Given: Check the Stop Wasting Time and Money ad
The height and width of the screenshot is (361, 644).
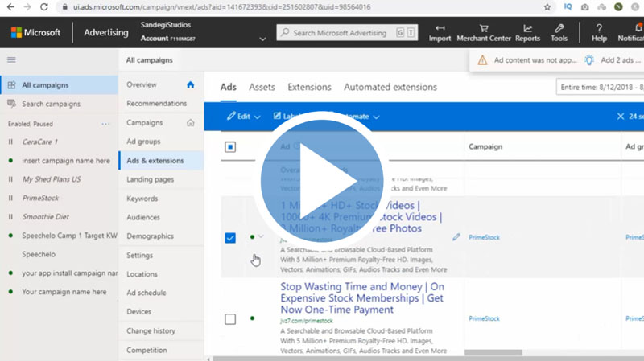Looking at the screenshot, I should [x=230, y=319].
